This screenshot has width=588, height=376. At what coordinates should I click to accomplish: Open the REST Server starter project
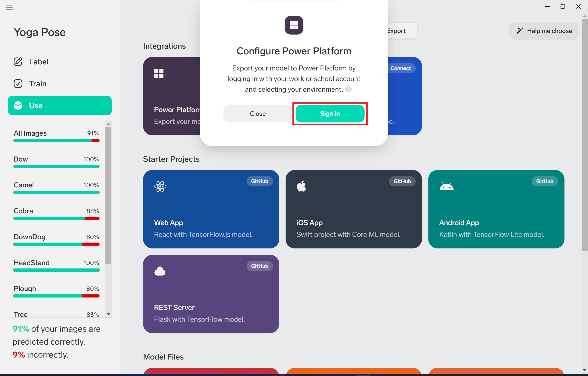click(211, 294)
